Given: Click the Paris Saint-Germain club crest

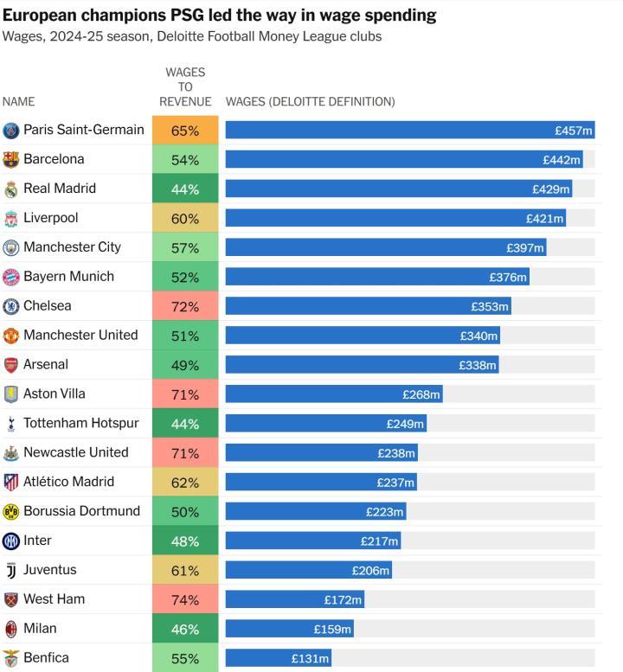Looking at the screenshot, I should point(10,131).
